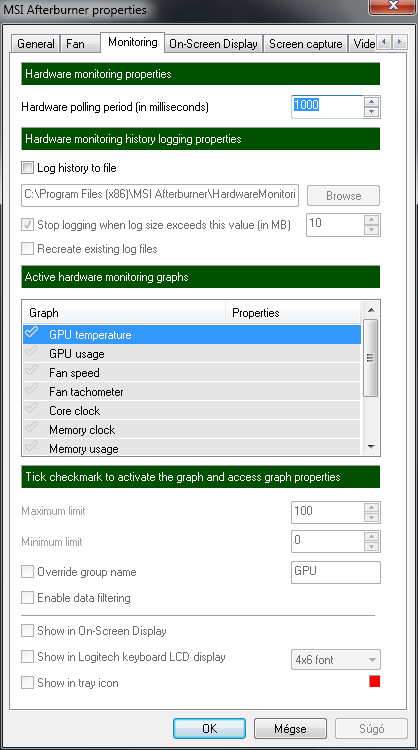The image size is (418, 750).
Task: Select the GPU temperature row
Action: 192,334
